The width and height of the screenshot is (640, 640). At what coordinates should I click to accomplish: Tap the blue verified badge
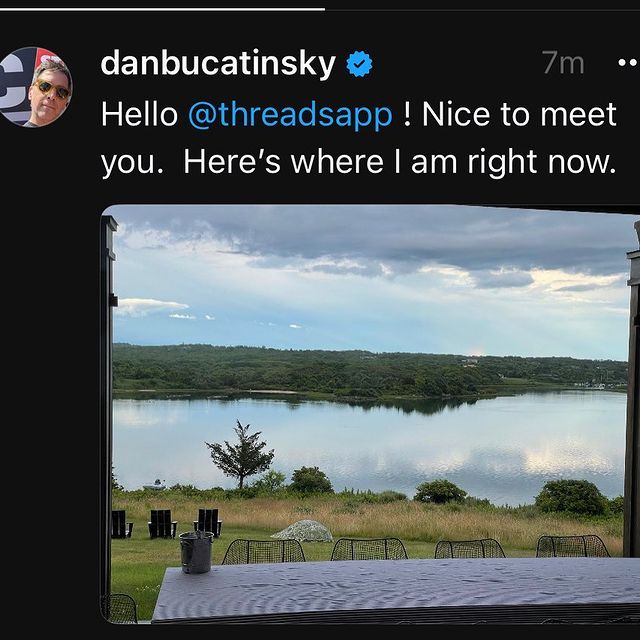pyautogui.click(x=359, y=64)
